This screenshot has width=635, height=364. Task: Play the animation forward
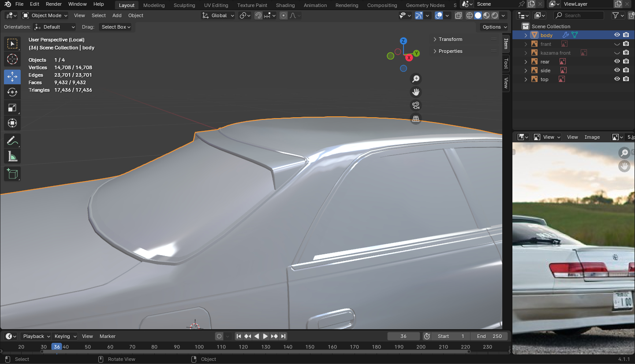pos(265,336)
